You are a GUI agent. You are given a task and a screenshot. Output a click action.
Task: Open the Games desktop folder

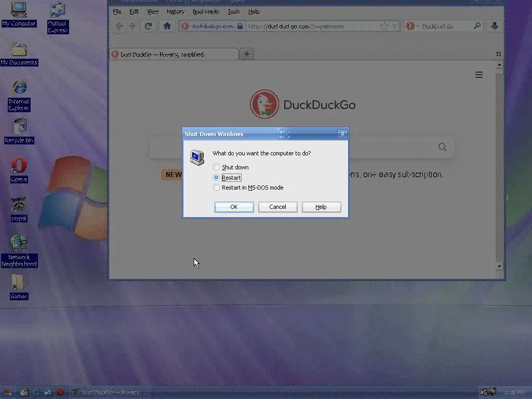[19, 287]
